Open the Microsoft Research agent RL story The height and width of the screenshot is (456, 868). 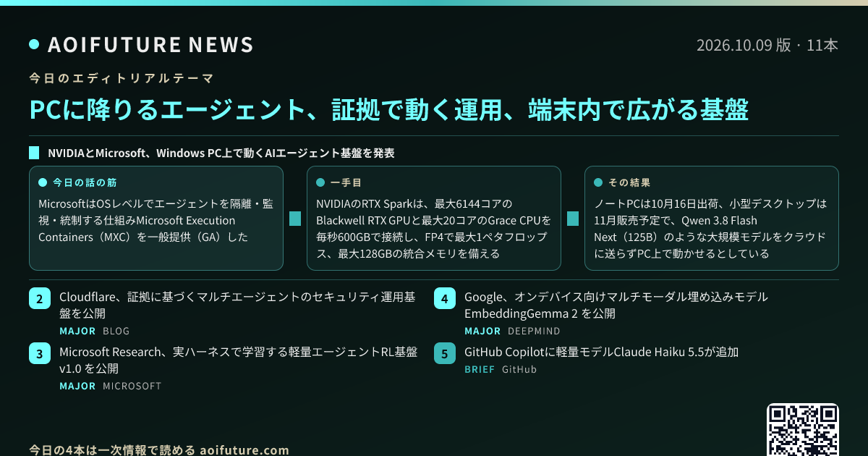click(x=239, y=360)
